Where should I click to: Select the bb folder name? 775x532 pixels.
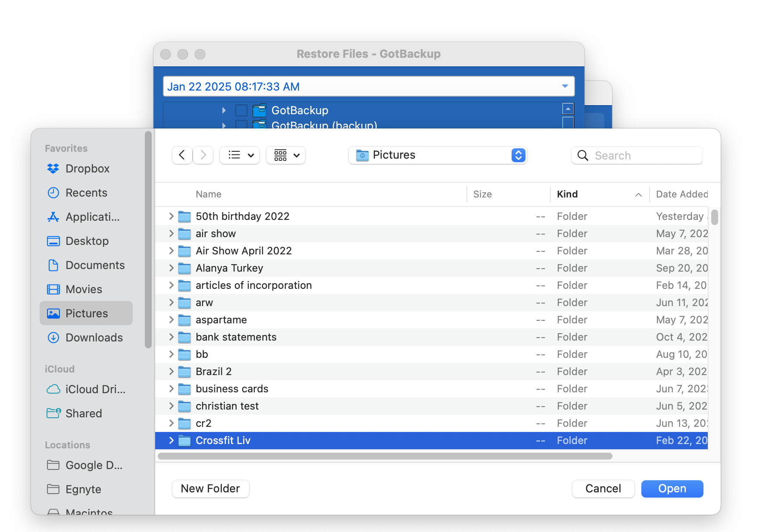coord(202,354)
